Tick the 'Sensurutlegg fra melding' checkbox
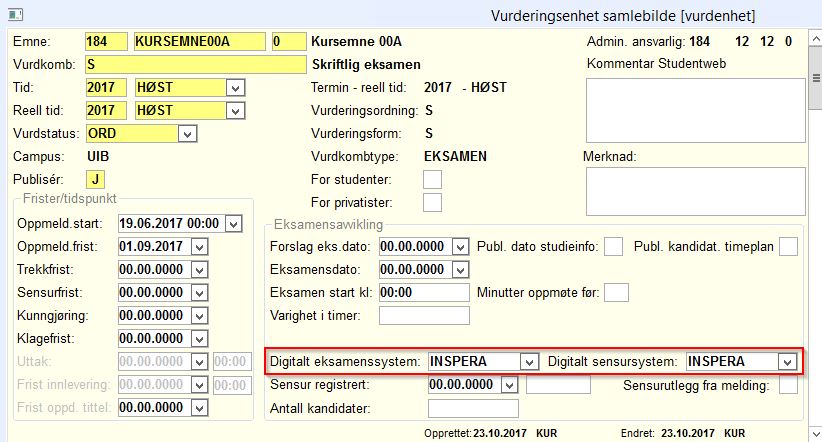 tap(789, 385)
